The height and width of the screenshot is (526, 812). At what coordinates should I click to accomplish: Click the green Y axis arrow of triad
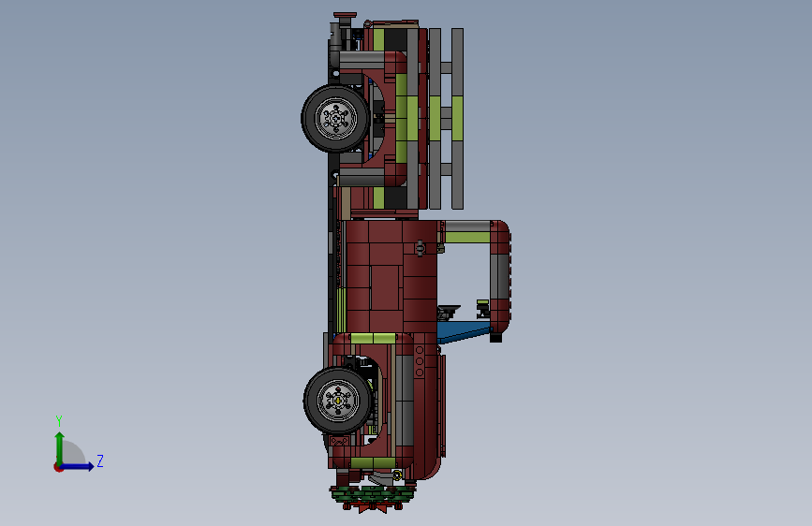tap(59, 448)
